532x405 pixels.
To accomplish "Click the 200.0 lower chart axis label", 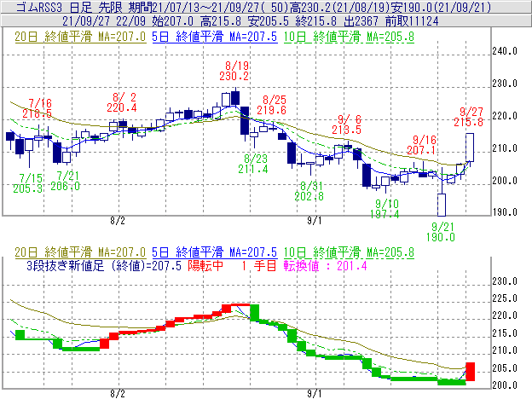I will (505, 385).
